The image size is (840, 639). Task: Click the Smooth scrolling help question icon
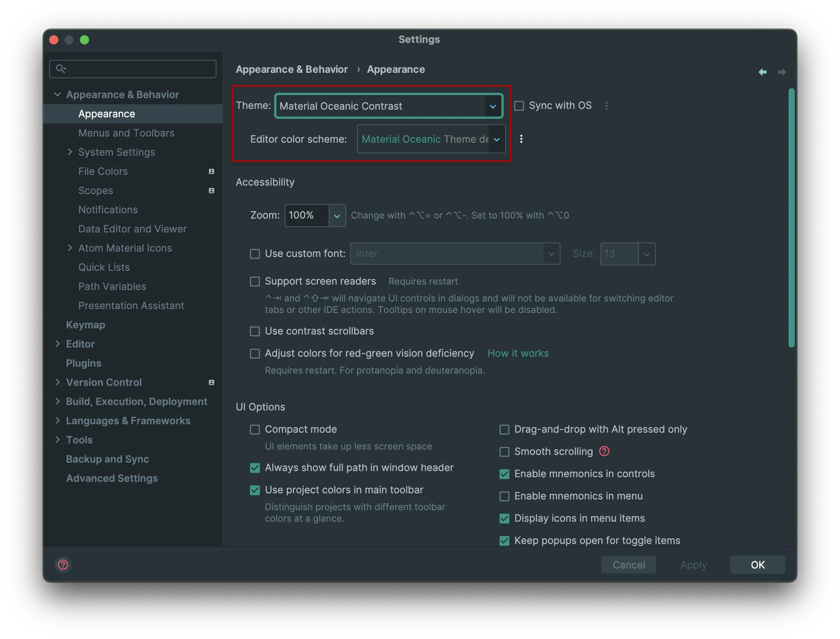(x=604, y=451)
